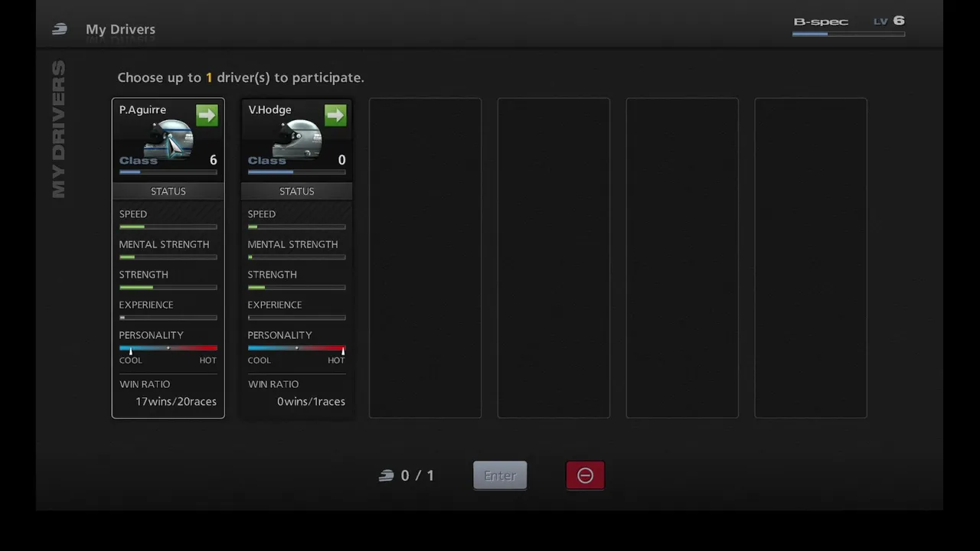Click P.Aguirre's Class 6 value

point(213,160)
